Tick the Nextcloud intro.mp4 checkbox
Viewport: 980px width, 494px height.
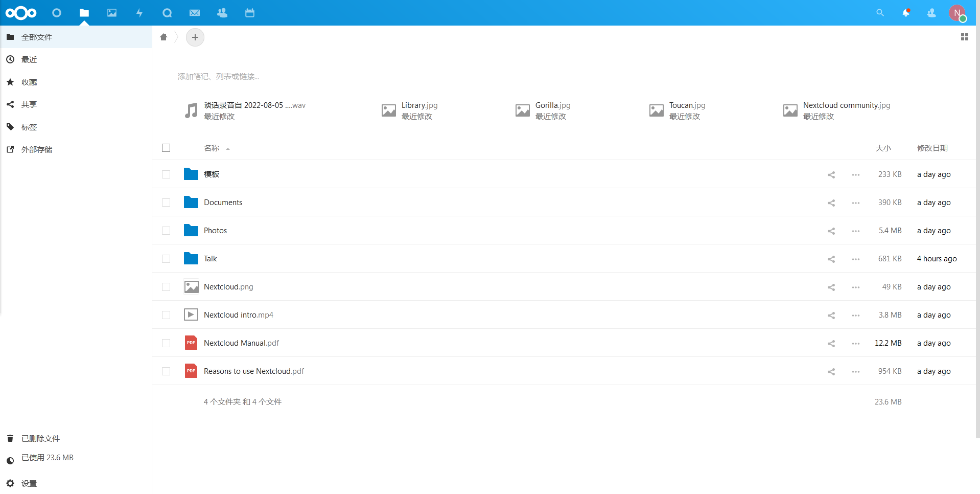(166, 315)
